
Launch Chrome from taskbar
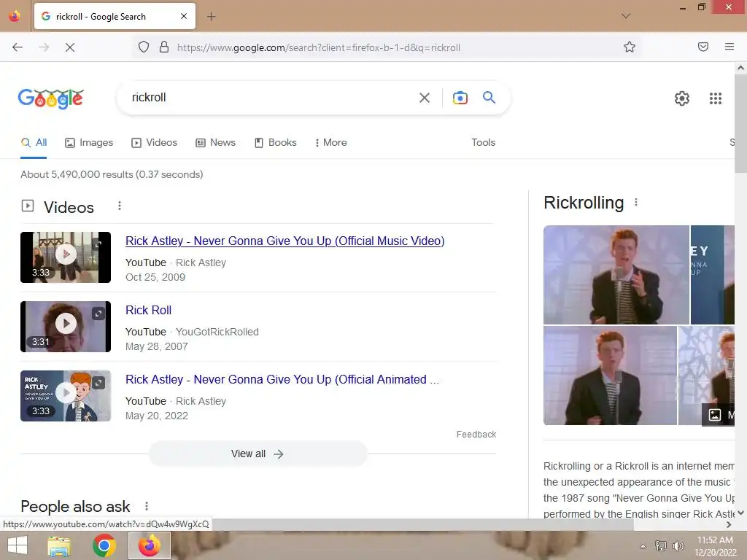click(104, 545)
